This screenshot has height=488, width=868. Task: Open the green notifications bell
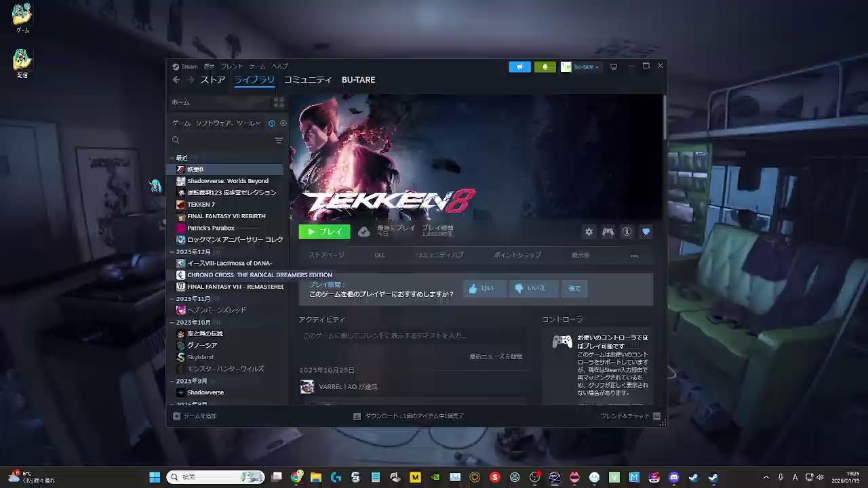click(545, 66)
